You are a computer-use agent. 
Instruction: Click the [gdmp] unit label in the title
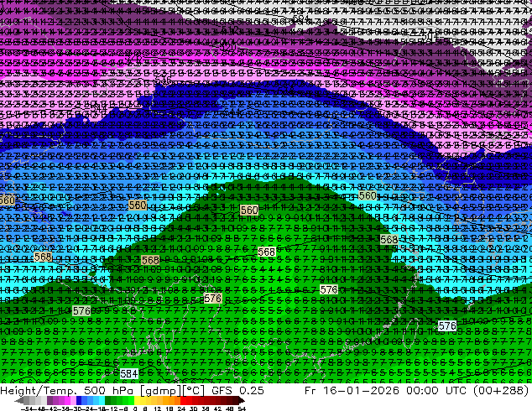click(x=161, y=391)
